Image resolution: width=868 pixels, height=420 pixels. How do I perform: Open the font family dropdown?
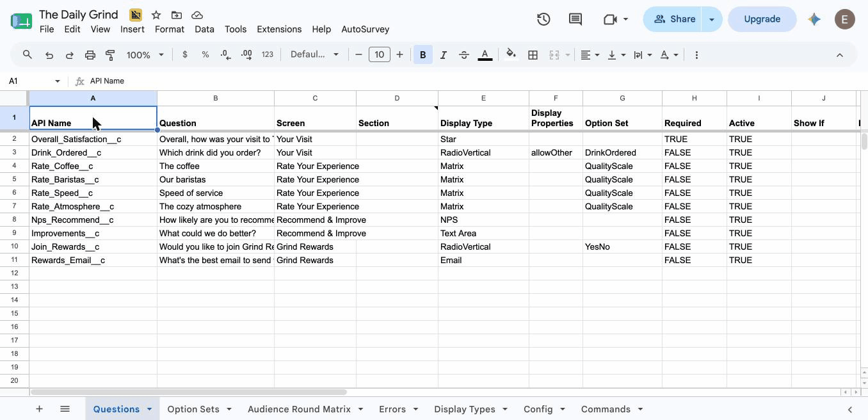pos(314,55)
